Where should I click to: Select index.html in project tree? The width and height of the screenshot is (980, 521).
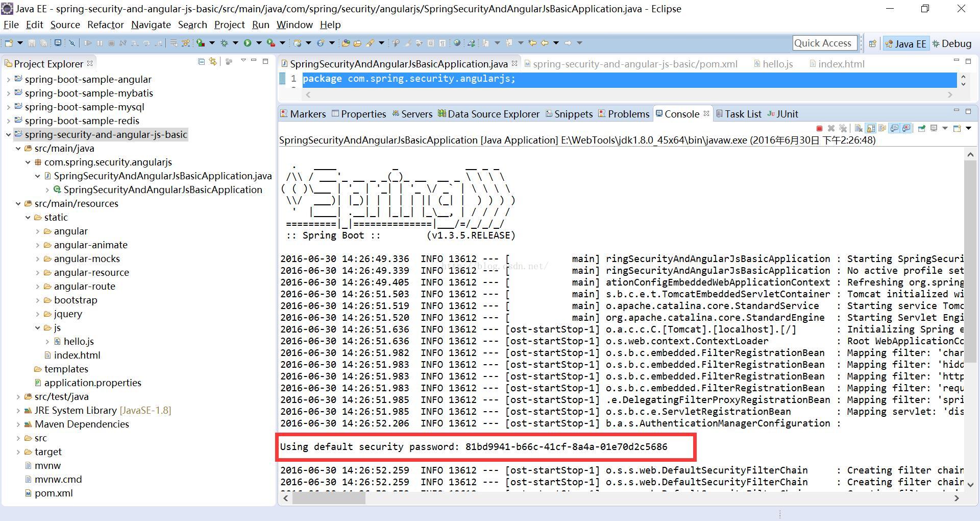point(72,355)
